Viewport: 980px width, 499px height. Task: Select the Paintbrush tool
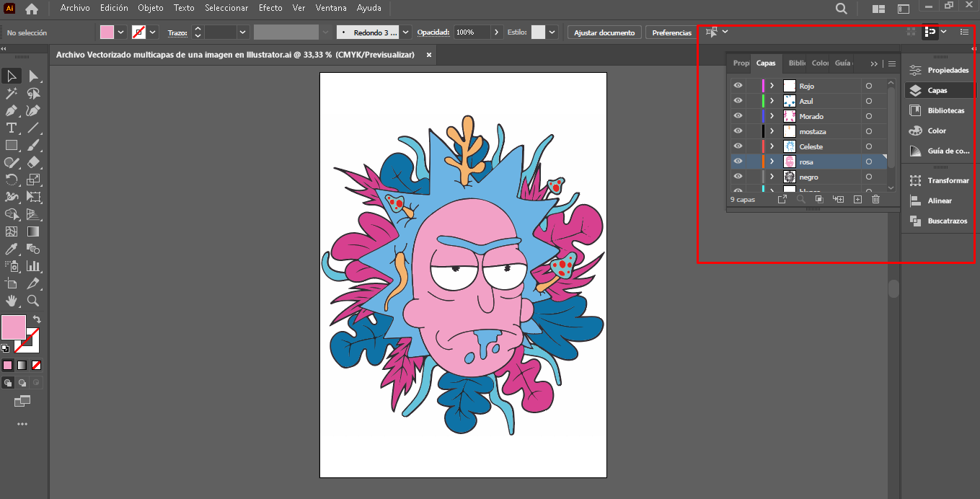33,145
